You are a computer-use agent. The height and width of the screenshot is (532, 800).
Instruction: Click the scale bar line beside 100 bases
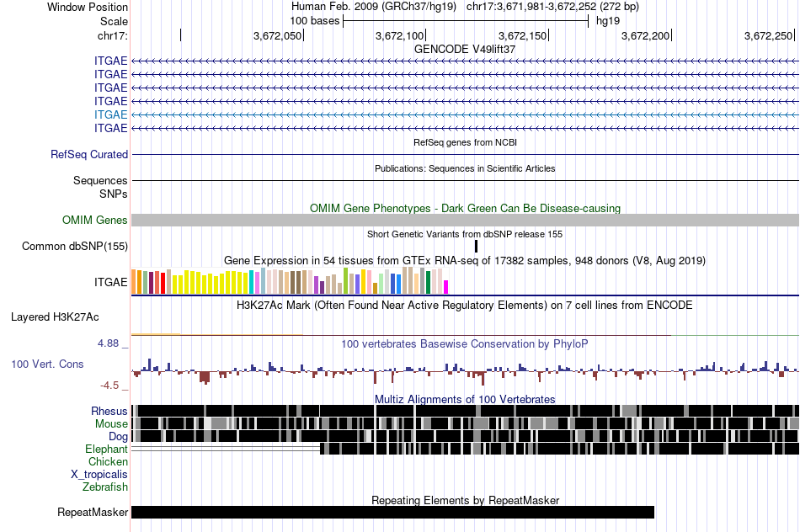[x=466, y=21]
